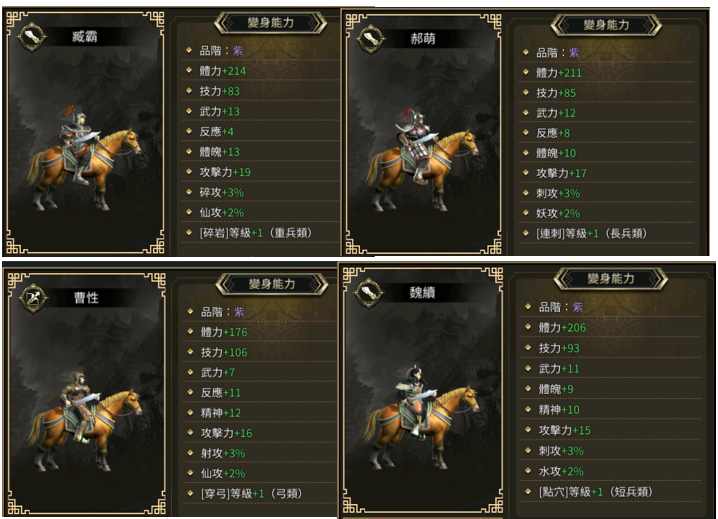Click the 臧霸 name label
Image resolution: width=718 pixels, height=519 pixels.
[85, 37]
